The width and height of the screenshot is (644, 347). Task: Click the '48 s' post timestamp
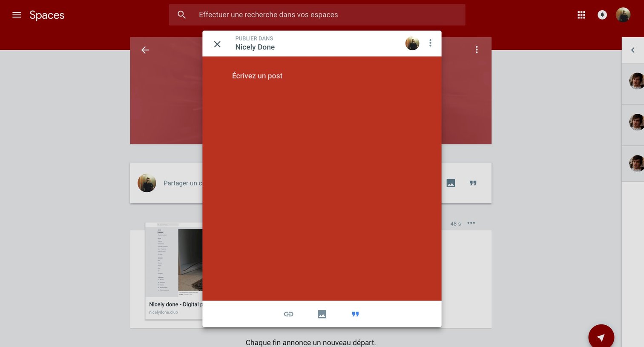(x=456, y=224)
